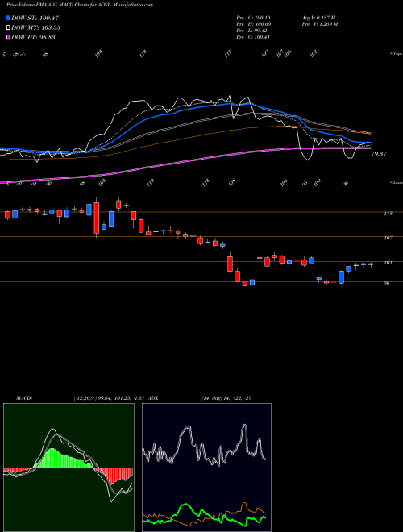Click the white DOW MT legend swatch
The height and width of the screenshot is (532, 403).
(x=8, y=27)
